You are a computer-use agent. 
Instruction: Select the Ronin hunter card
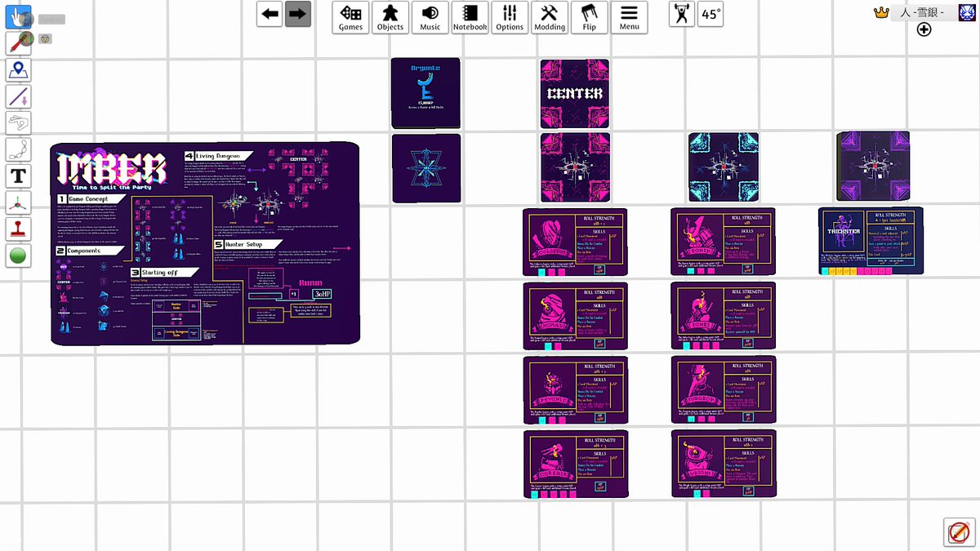(x=724, y=242)
